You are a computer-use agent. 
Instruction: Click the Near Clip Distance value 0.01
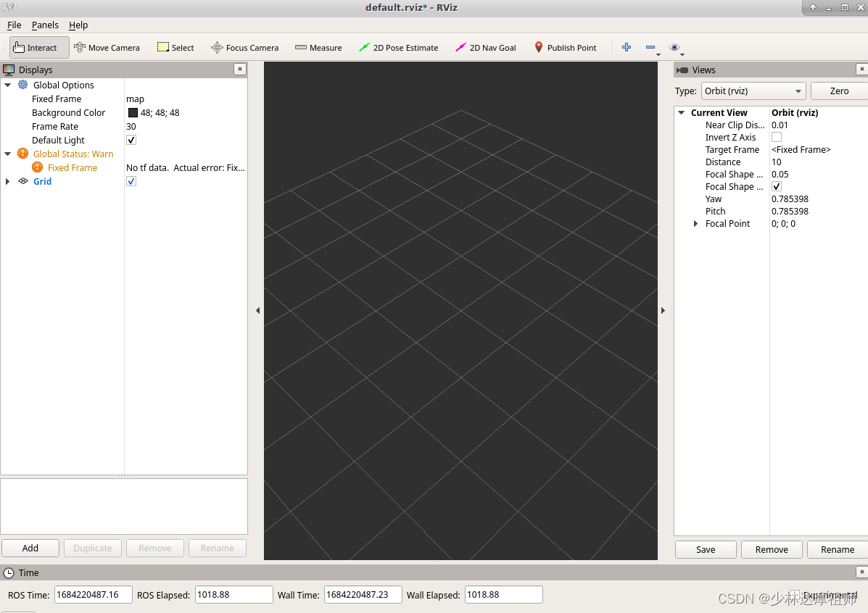[780, 125]
